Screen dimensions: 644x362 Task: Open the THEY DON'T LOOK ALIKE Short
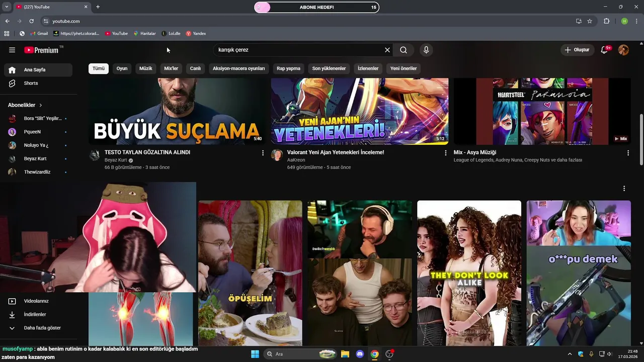tap(469, 273)
